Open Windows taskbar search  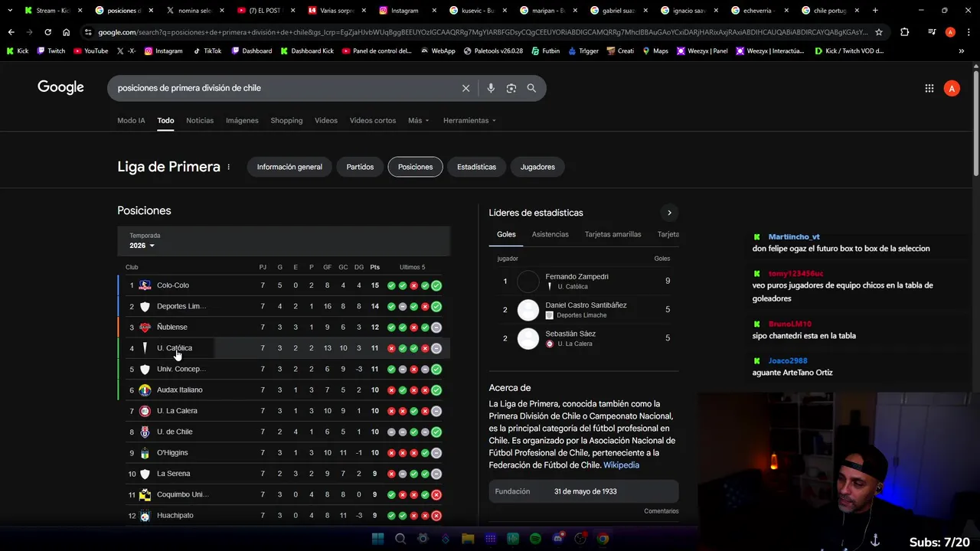(400, 539)
